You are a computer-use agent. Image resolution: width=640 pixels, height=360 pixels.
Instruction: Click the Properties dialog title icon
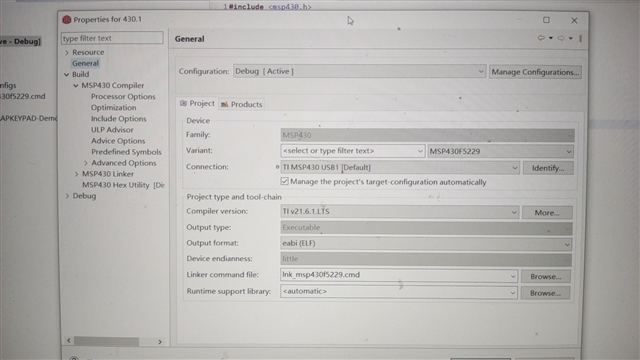click(x=67, y=19)
